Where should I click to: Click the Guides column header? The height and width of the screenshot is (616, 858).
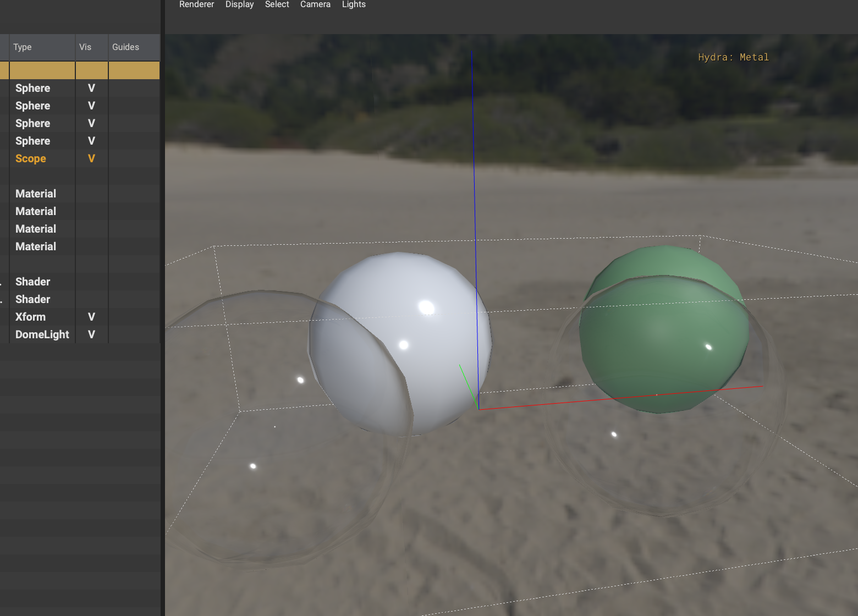pyautogui.click(x=126, y=47)
